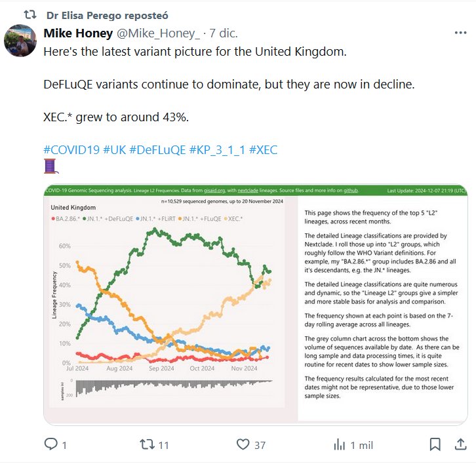This screenshot has height=464, width=476.
Task: Click the 7 dic. tweet timestamp
Action: (223, 33)
